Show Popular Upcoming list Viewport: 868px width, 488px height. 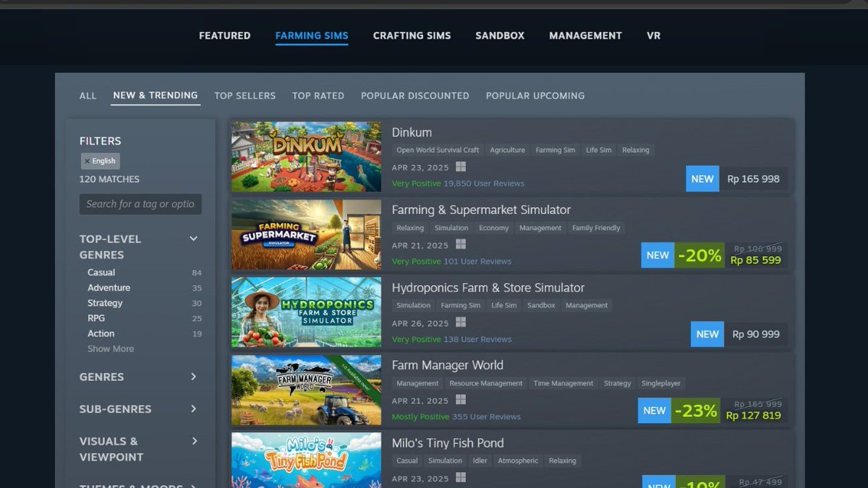[x=535, y=95]
